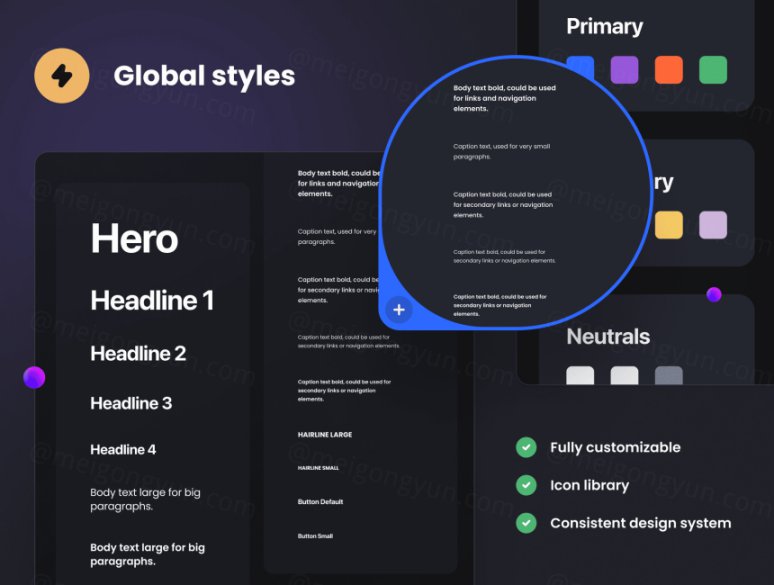The height and width of the screenshot is (585, 774).
Task: Click the green check icon beside Fully customizable
Action: pyautogui.click(x=526, y=447)
